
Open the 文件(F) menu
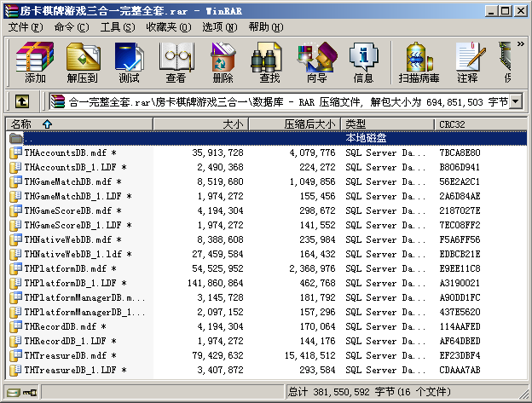coord(25,27)
